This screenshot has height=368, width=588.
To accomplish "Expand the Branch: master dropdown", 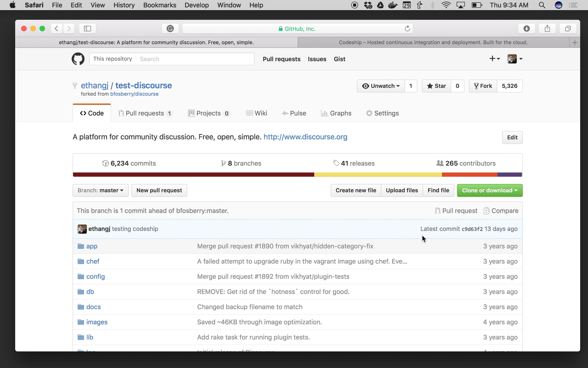I will coord(100,190).
